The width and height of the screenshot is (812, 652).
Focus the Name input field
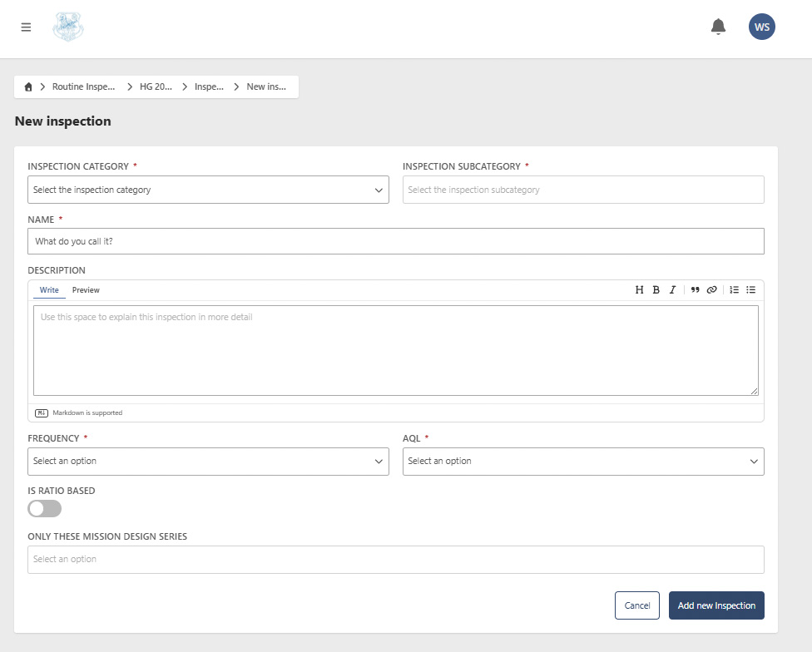[396, 241]
